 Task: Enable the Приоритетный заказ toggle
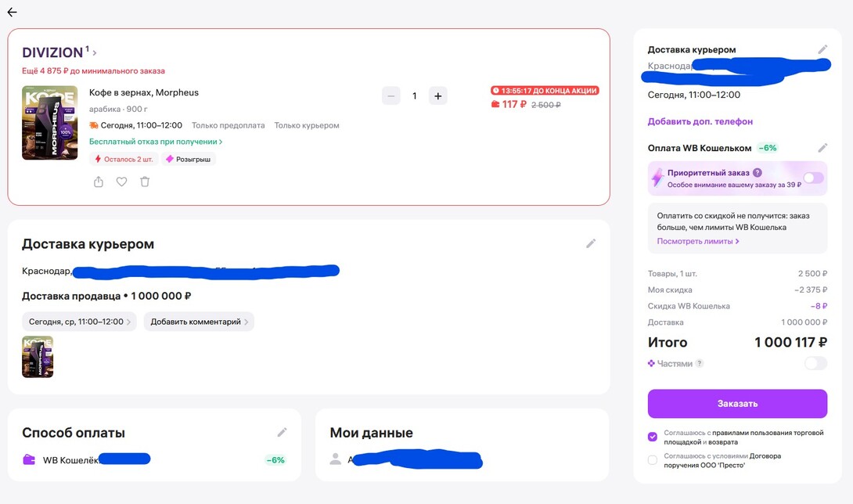tap(813, 178)
